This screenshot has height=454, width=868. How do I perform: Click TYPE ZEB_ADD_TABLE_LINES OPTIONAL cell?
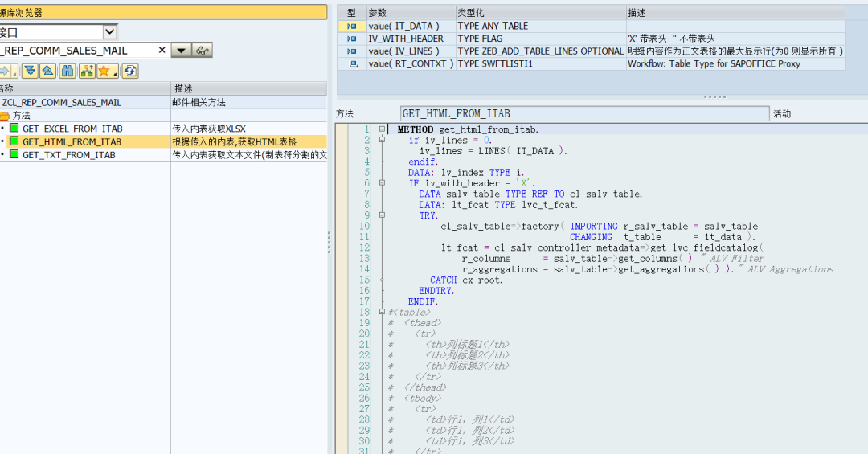point(541,51)
